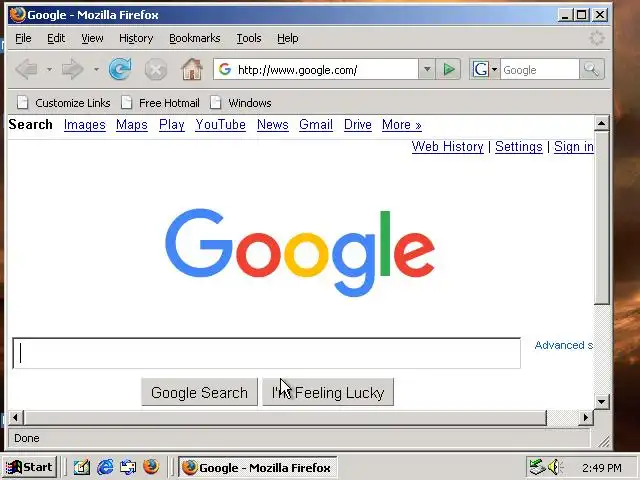Click the 2:49 PM system clock
640x480 pixels.
pos(602,467)
